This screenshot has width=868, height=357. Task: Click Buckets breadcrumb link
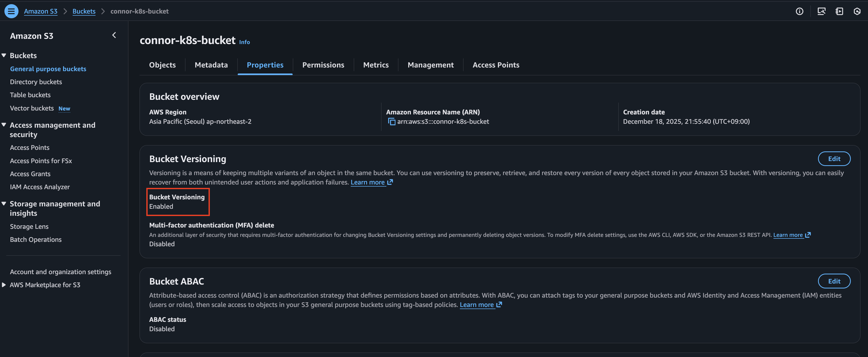click(x=84, y=11)
